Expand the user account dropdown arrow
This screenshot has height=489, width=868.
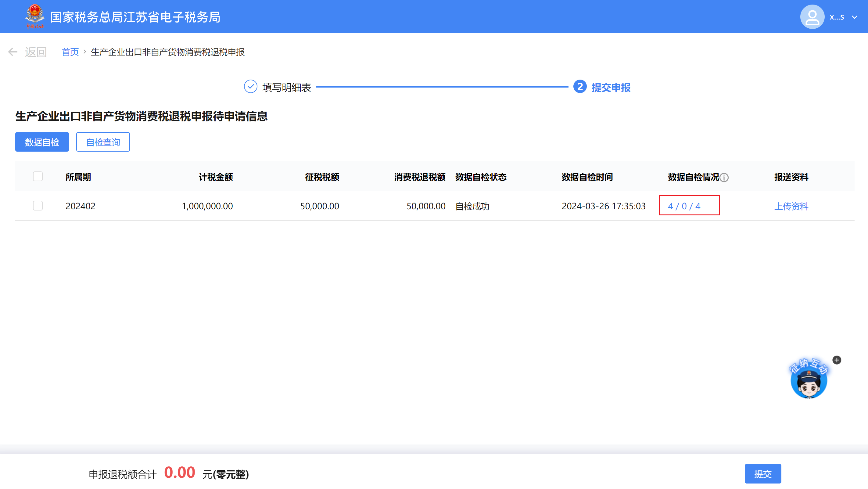click(855, 17)
